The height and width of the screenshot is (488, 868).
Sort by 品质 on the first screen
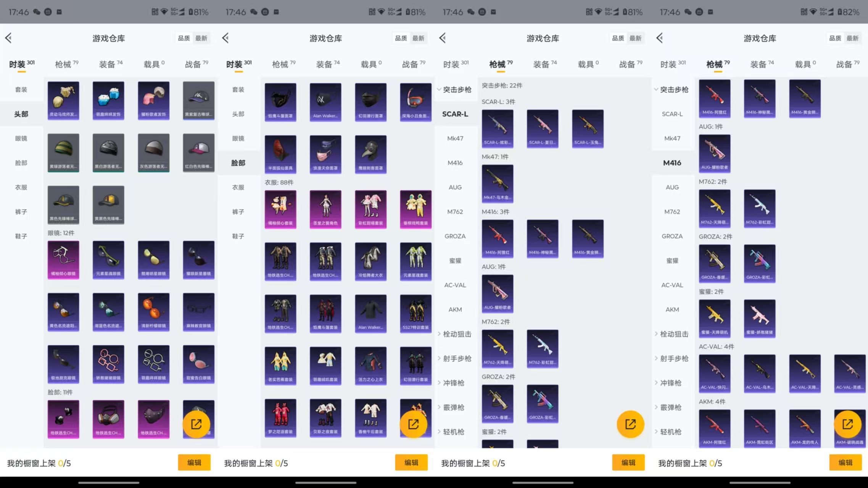184,38
